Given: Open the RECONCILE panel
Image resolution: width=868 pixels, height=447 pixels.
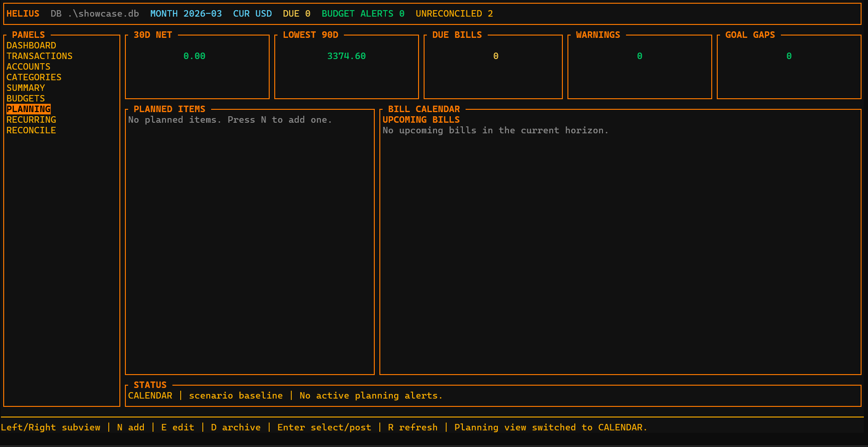Looking at the screenshot, I should [x=31, y=130].
